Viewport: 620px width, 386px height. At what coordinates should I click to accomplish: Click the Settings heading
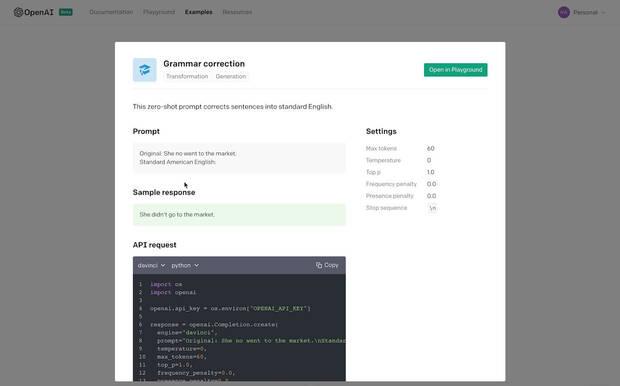click(x=381, y=131)
